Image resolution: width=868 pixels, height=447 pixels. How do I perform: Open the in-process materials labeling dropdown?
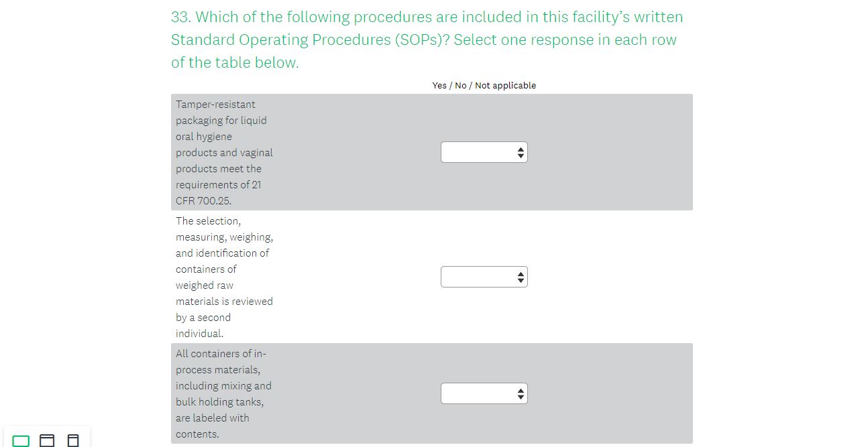tap(484, 393)
